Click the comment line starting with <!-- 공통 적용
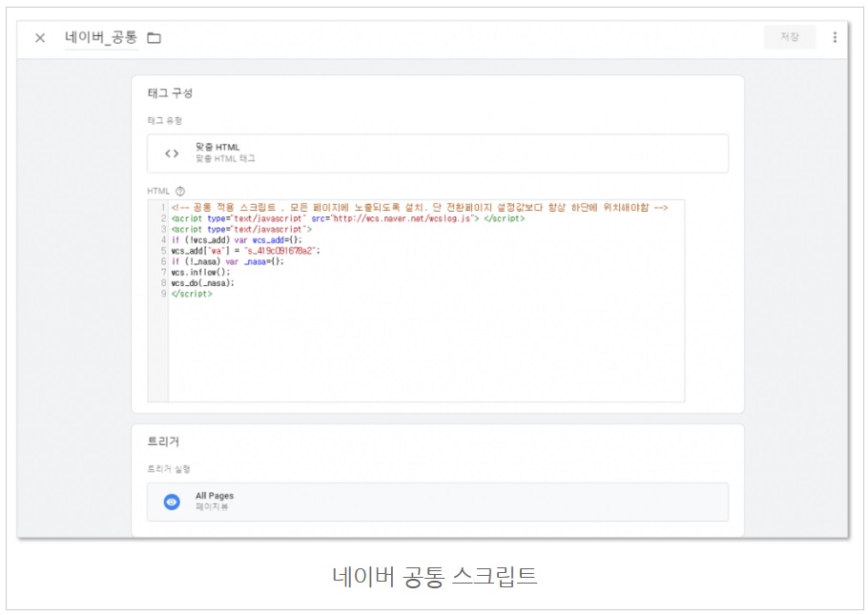The image size is (868, 615). point(420,208)
